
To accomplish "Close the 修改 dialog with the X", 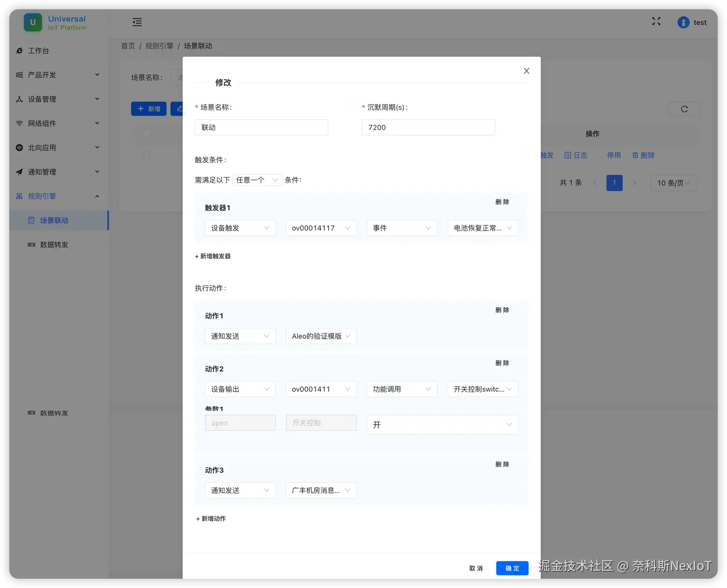I will 526,71.
